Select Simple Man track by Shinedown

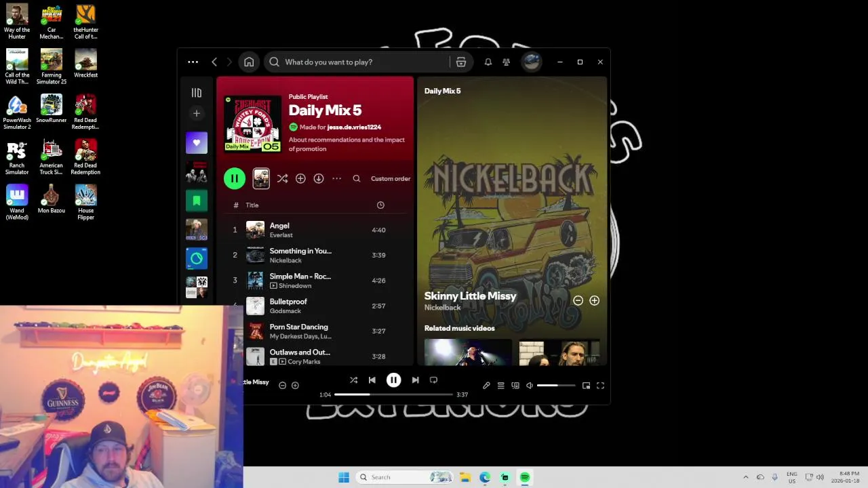[x=315, y=281]
